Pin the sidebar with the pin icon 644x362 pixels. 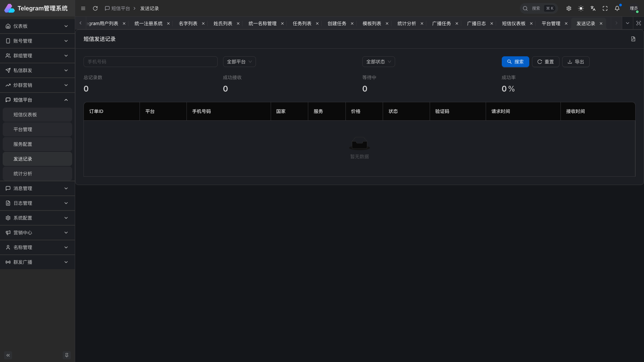[x=67, y=355]
